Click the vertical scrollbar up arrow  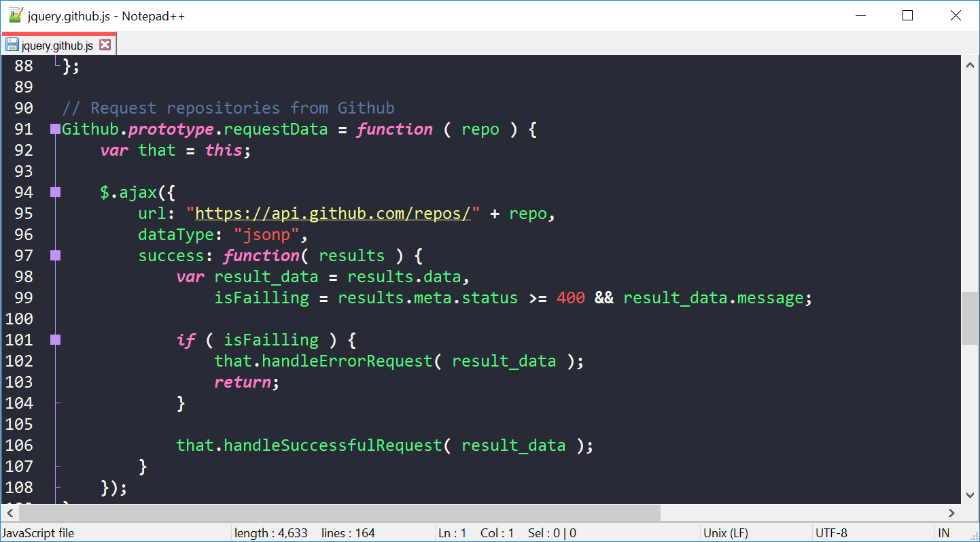(970, 64)
